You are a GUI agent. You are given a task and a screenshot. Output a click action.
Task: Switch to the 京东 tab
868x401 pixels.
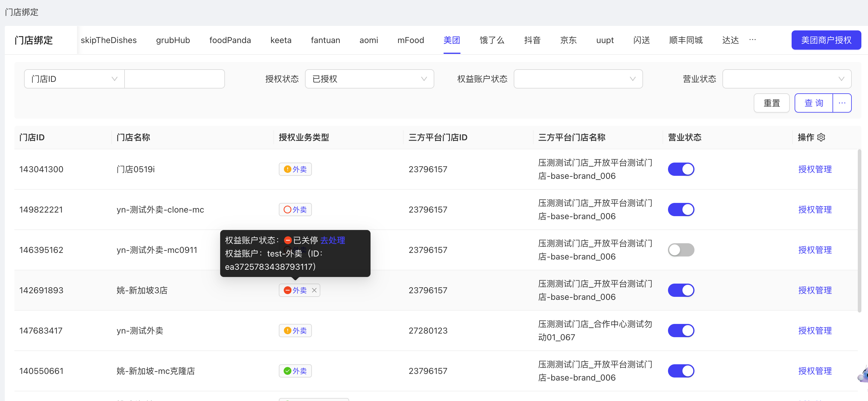point(568,40)
